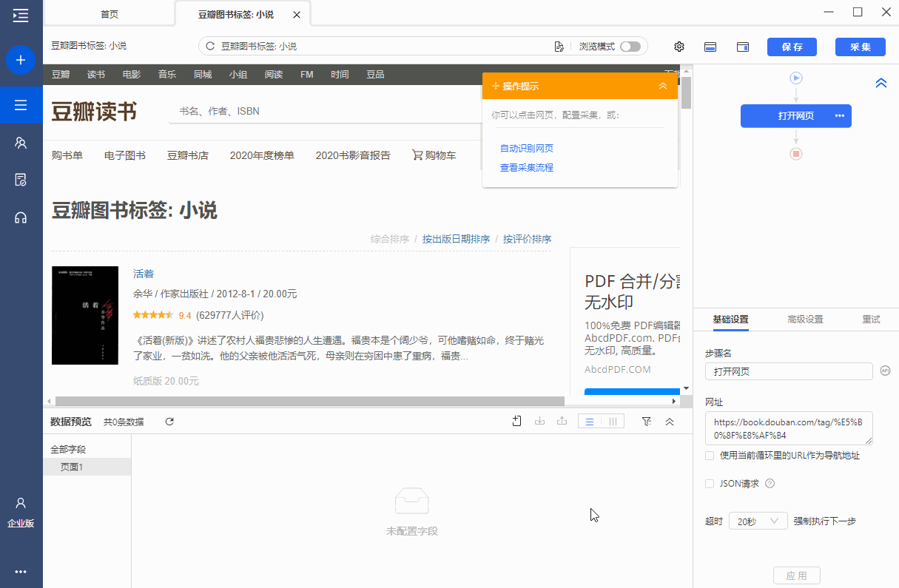The image size is (899, 588).
Task: Open the headset customer support icon
Action: (21, 217)
